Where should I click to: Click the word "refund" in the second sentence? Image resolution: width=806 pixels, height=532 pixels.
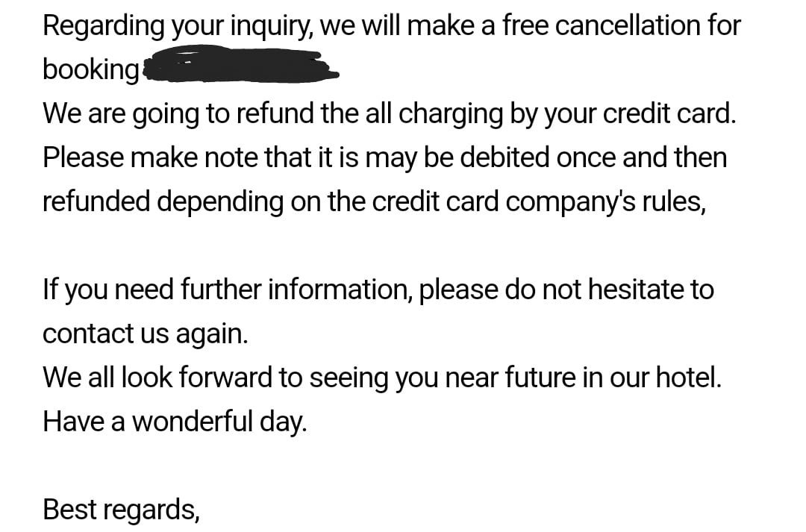point(277,113)
